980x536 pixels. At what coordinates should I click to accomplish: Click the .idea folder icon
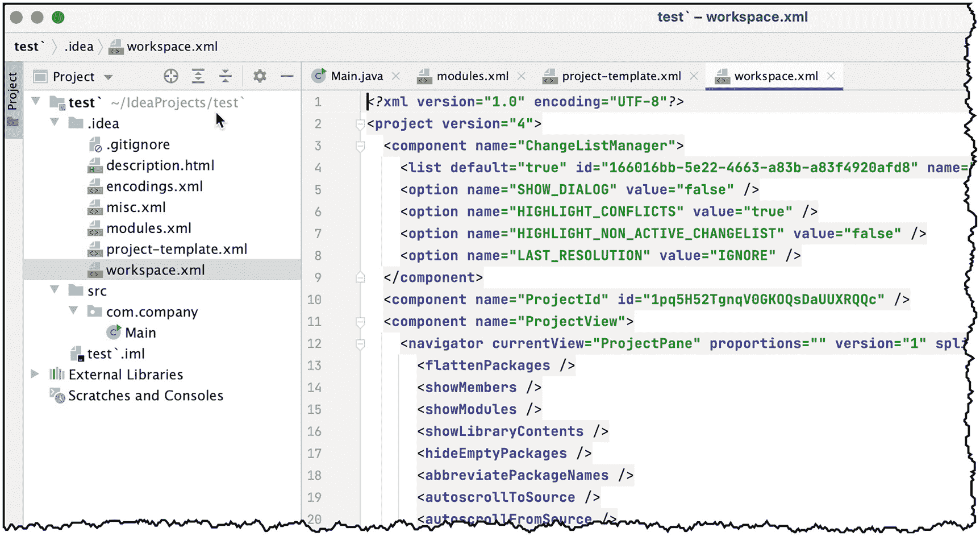coord(76,123)
